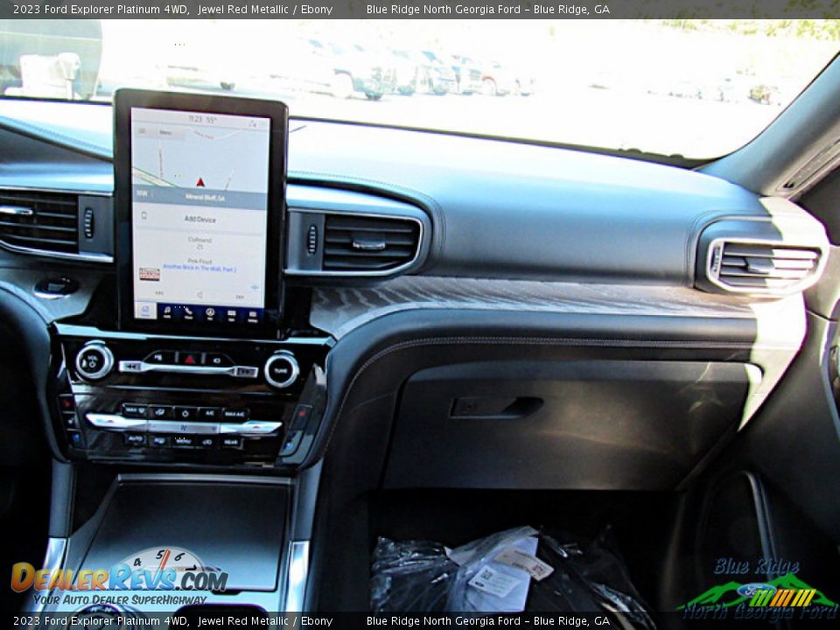Touch the thumbwheel on right center vent
Viewport: 840px width, 630px height.
(x=311, y=239)
